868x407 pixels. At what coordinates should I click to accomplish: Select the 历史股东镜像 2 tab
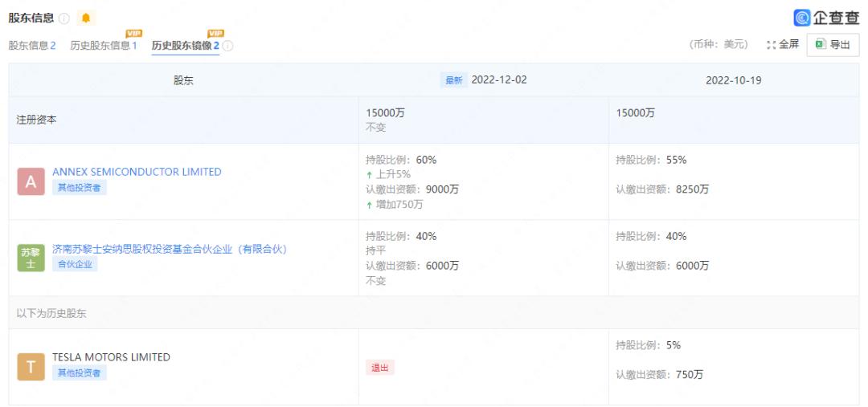[x=186, y=45]
